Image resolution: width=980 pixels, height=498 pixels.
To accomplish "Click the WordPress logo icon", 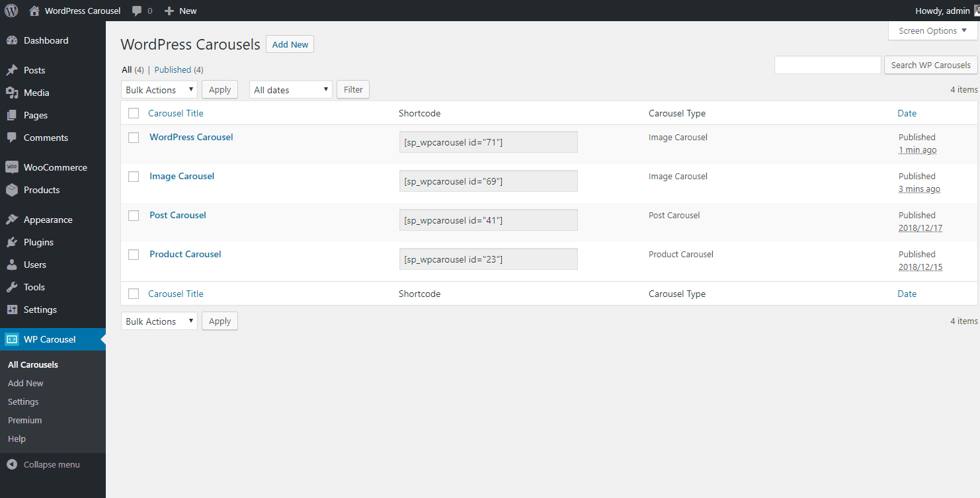I will point(11,11).
